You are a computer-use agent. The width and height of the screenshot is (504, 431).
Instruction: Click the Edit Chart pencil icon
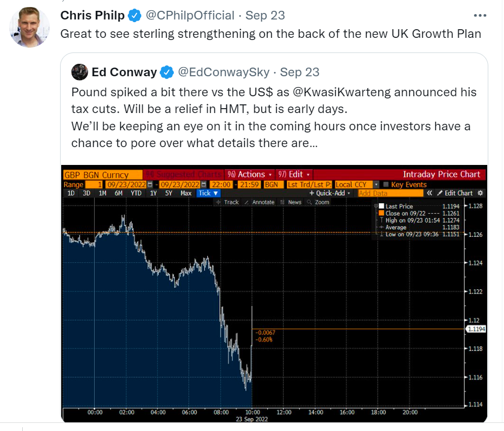tap(440, 193)
